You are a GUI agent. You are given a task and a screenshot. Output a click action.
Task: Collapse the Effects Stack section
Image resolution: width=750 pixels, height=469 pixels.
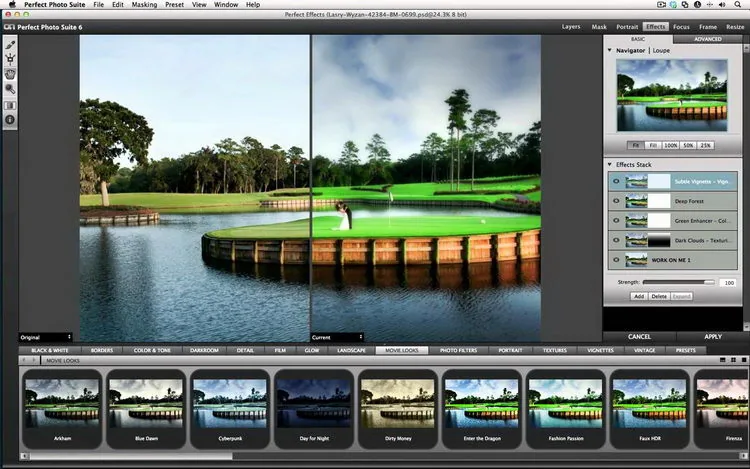[610, 164]
